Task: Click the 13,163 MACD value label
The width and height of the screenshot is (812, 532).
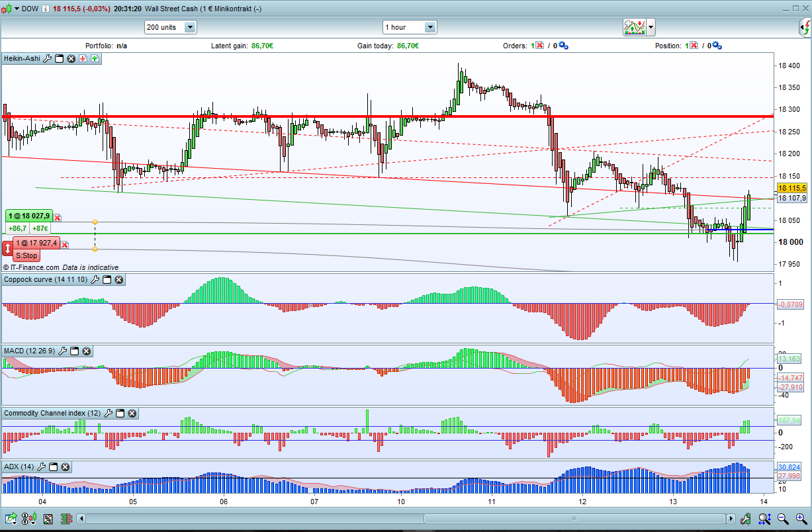Action: click(789, 359)
